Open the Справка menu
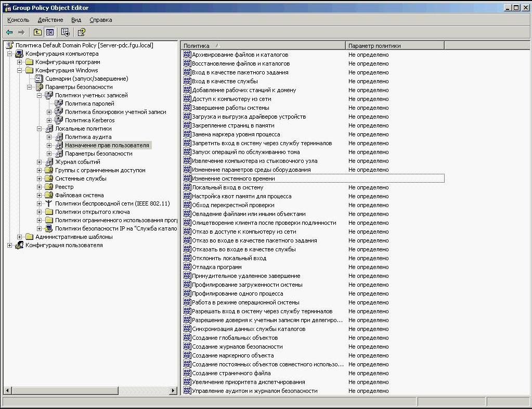Viewport: 532px width, 409px height. [100, 20]
